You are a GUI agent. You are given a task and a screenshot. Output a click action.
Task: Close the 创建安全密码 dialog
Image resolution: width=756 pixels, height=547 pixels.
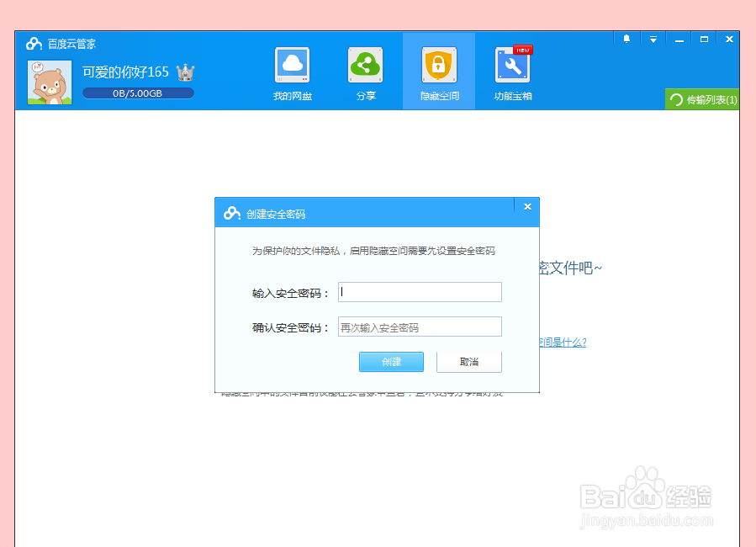coord(527,205)
